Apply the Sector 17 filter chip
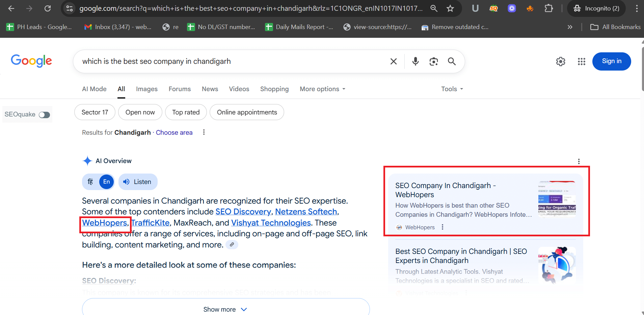The image size is (644, 315). (x=95, y=112)
